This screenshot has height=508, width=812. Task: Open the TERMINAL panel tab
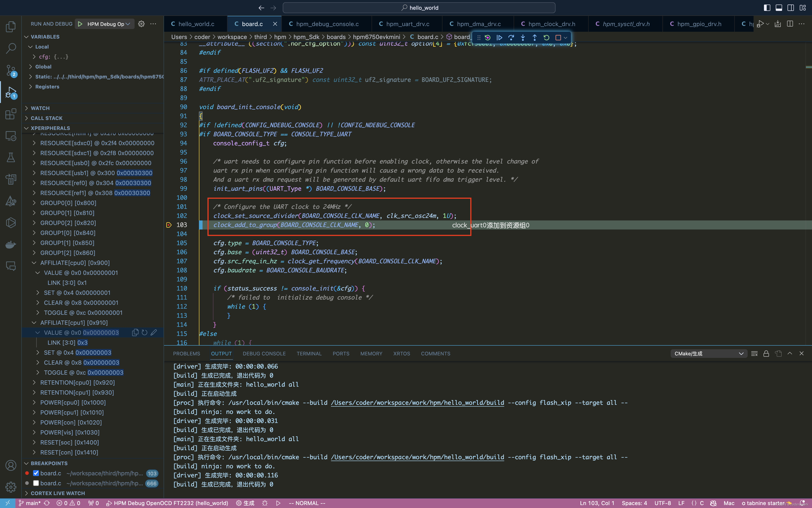309,354
